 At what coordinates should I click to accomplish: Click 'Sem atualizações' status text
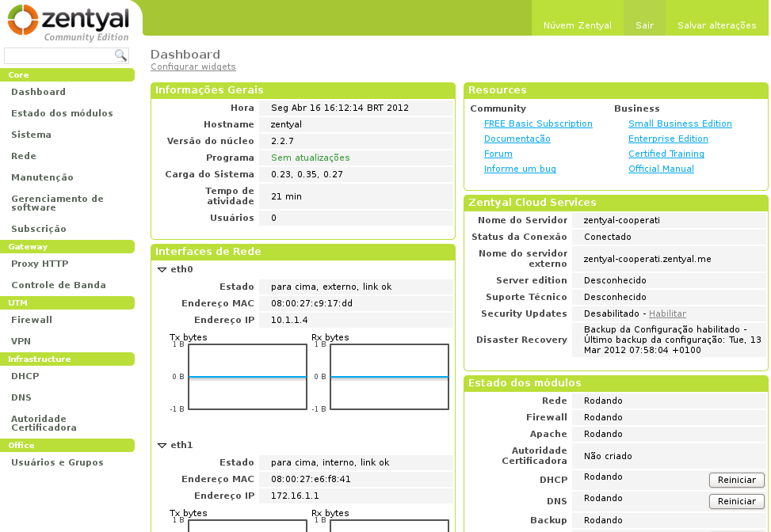tap(311, 158)
